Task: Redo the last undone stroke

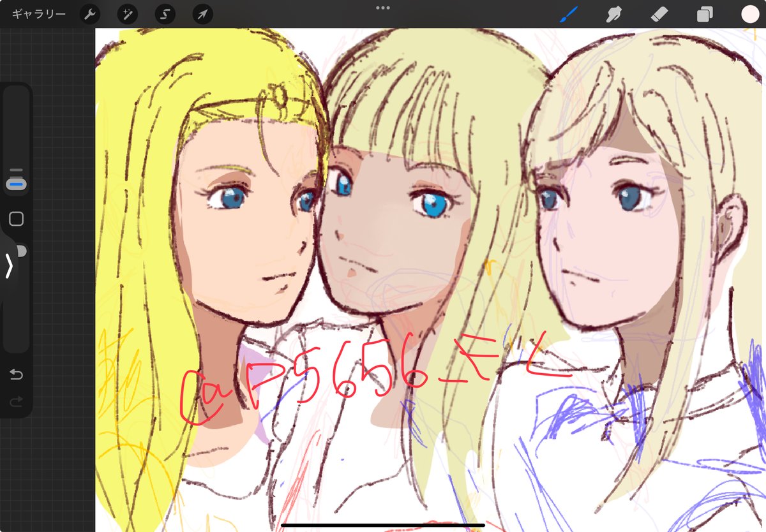Action: [17, 401]
